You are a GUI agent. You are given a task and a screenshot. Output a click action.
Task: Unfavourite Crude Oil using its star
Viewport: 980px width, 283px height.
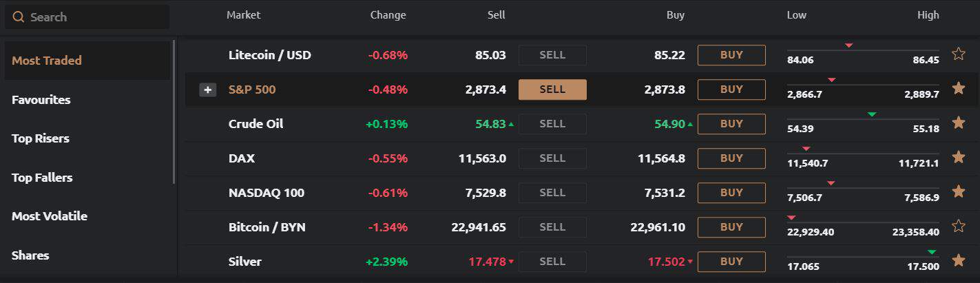coord(958,123)
